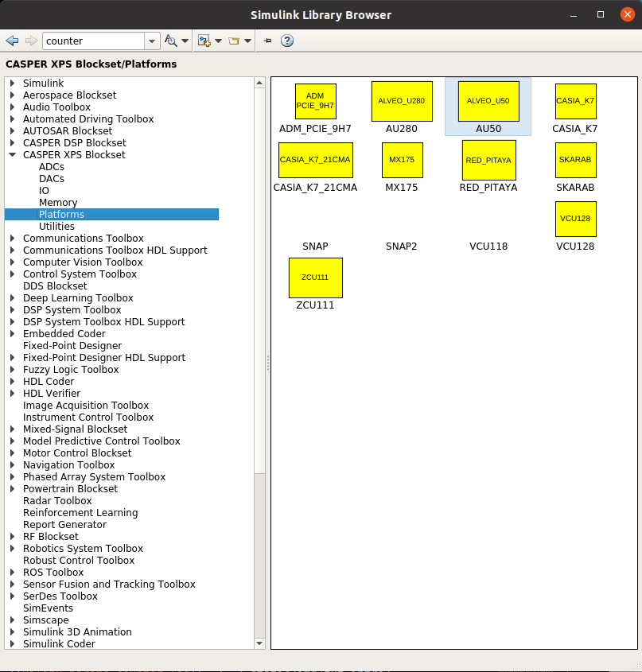Expand the Deep Learning Toolbox node
This screenshot has height=672, width=642.
click(13, 298)
